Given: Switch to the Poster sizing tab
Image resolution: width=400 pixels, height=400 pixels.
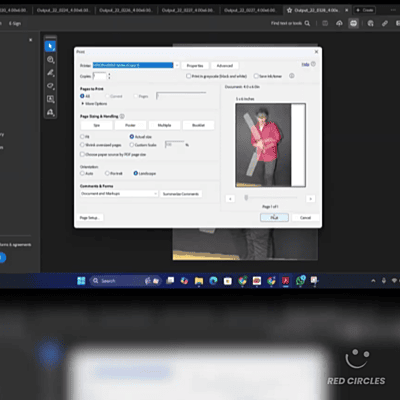Looking at the screenshot, I should [x=130, y=125].
